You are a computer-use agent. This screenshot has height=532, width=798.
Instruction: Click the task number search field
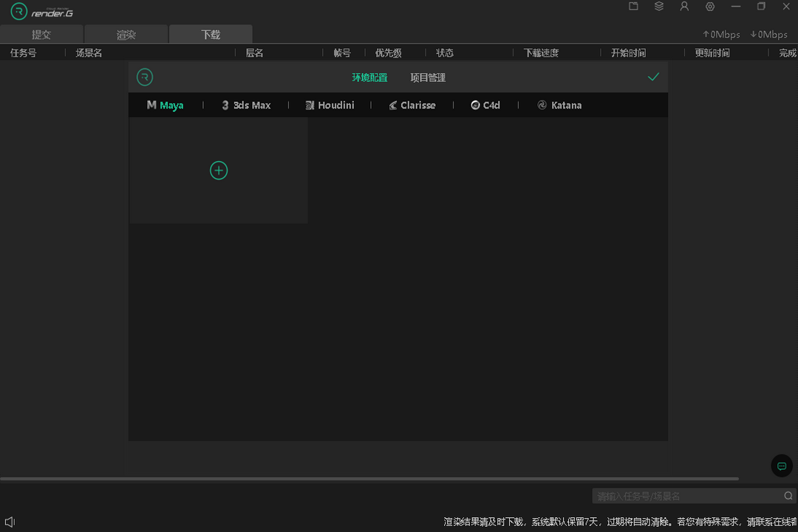point(686,496)
